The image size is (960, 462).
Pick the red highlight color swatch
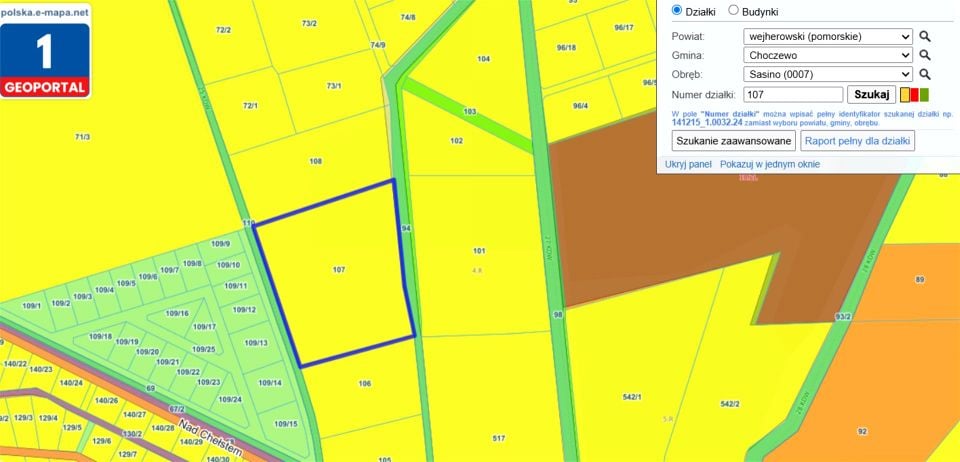point(915,95)
